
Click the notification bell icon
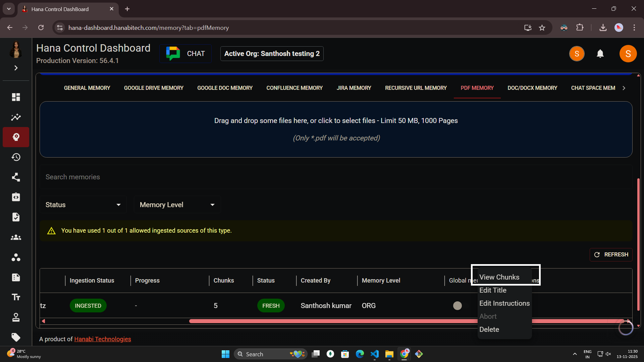tap(600, 54)
